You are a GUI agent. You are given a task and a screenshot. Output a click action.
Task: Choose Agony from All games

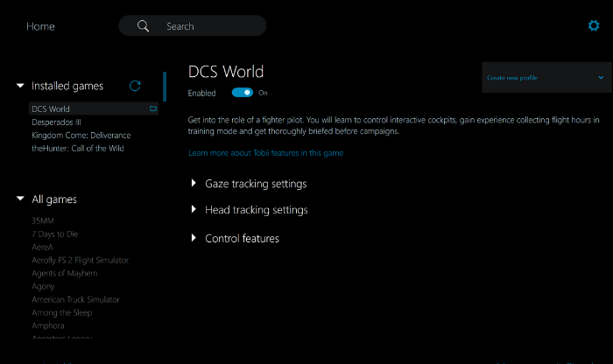(x=43, y=287)
